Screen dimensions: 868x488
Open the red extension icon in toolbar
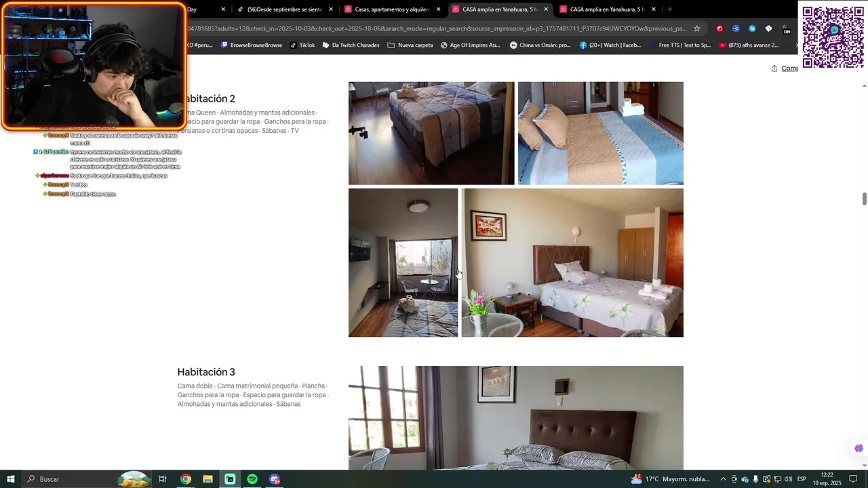719,28
